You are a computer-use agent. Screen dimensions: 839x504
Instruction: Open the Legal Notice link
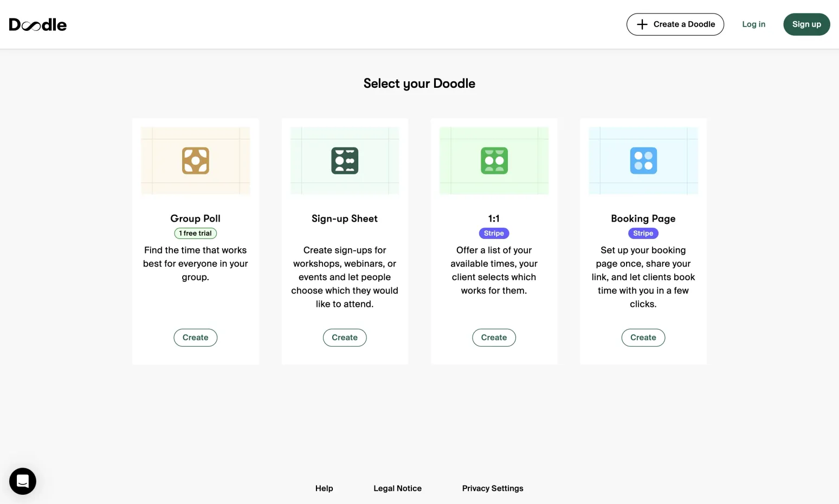[398, 488]
